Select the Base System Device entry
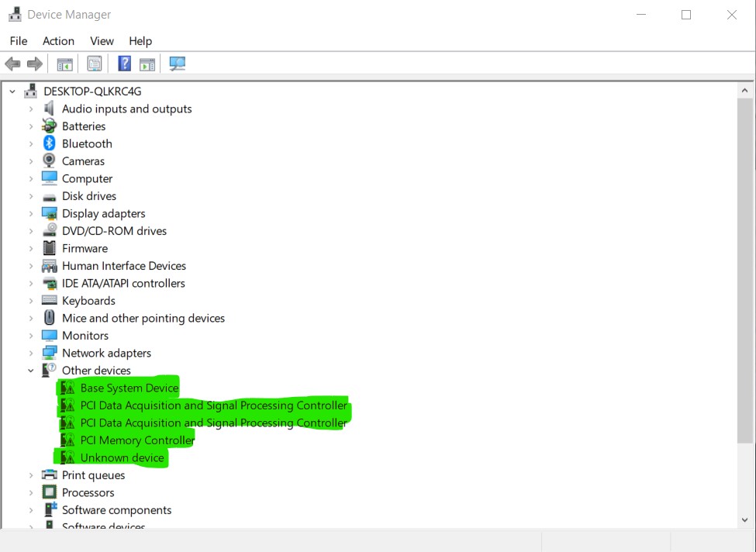The width and height of the screenshot is (756, 552). pos(129,388)
